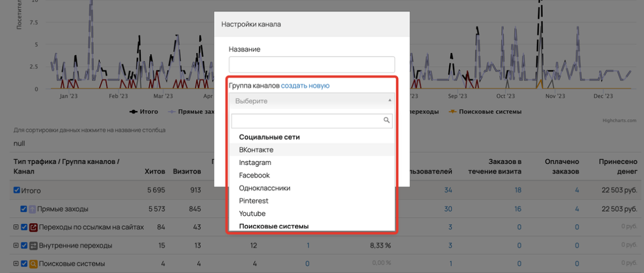Pick Pinterest from the dropdown options
Screen dimensions: 644x273
312,201
